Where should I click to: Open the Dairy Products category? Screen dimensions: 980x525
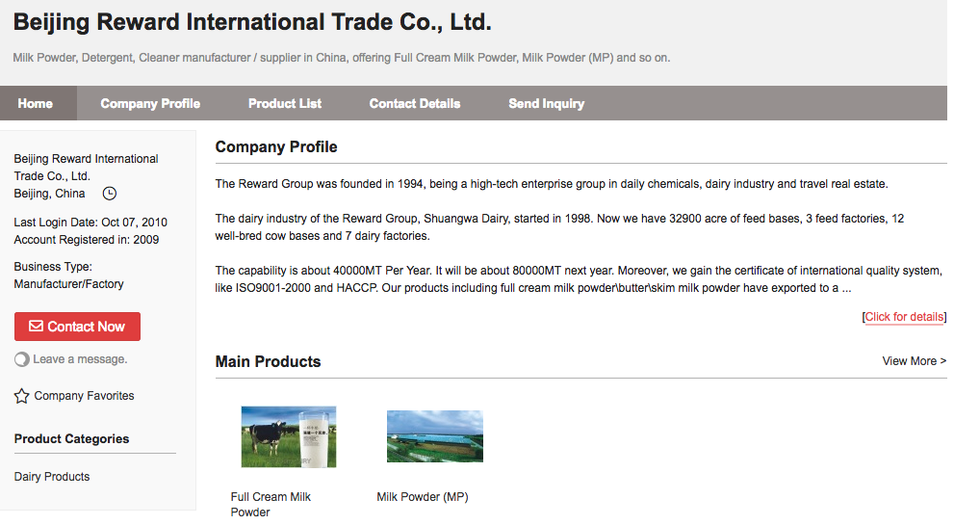pyautogui.click(x=52, y=477)
